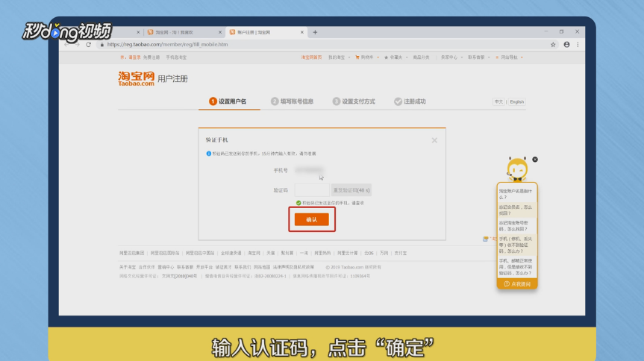
Task: Select step 3 设置支付方式 tab
Action: (354, 101)
